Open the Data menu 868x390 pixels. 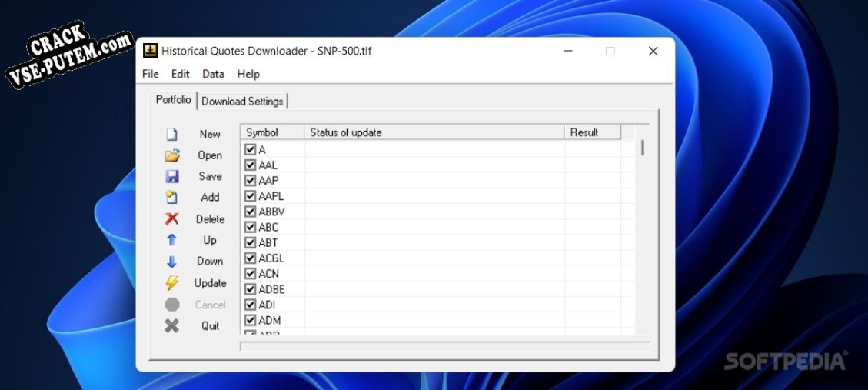[213, 74]
